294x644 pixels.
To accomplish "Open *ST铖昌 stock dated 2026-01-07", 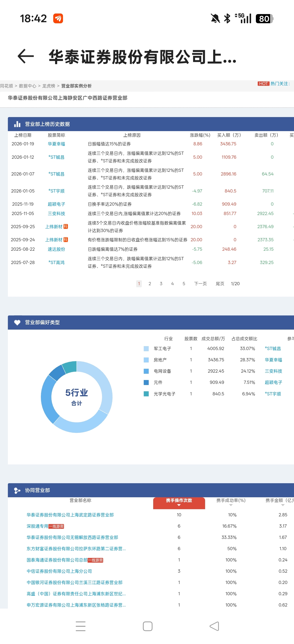I will pos(57,174).
